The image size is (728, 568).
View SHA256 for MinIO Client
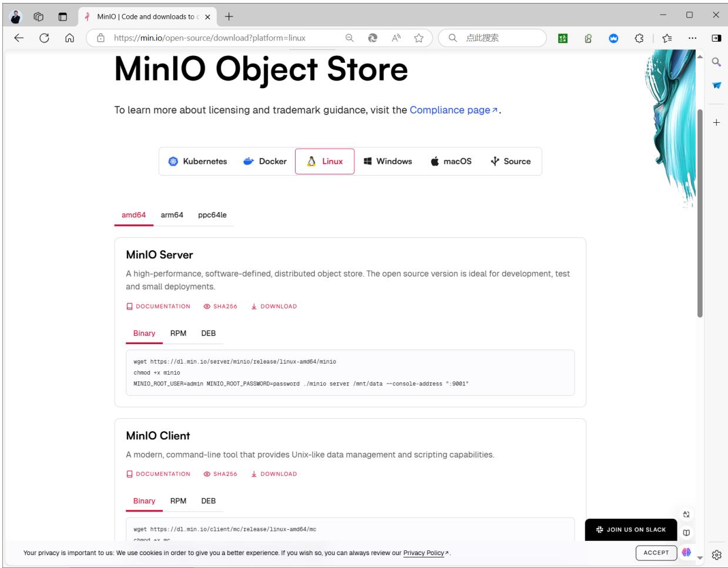click(220, 474)
